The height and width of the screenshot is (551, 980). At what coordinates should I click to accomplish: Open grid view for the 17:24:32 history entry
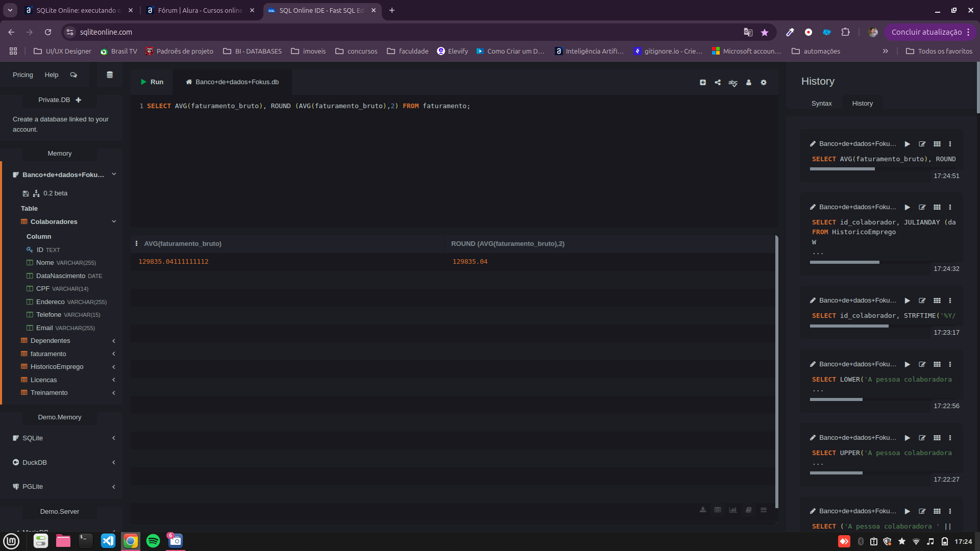coord(937,208)
